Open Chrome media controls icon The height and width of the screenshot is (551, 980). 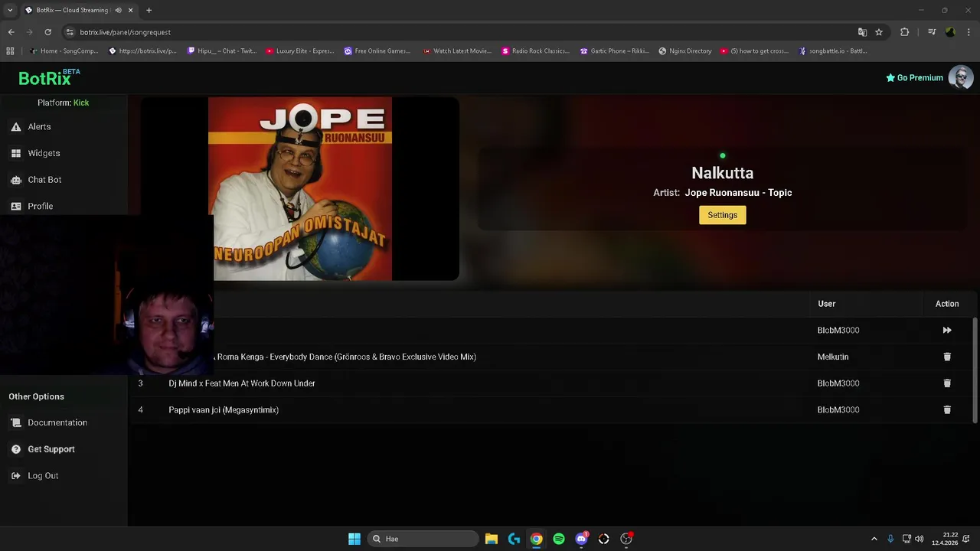pyautogui.click(x=932, y=32)
